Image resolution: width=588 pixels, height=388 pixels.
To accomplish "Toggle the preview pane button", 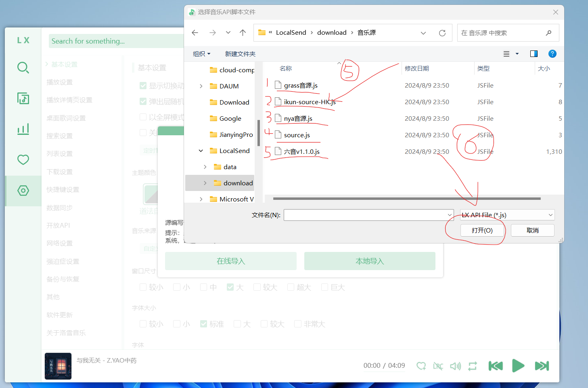I will (x=534, y=54).
